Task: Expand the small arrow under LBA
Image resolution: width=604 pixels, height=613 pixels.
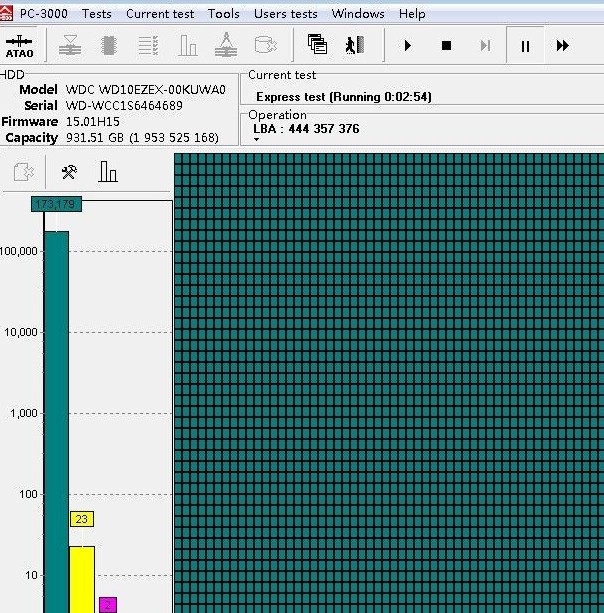Action: (x=256, y=140)
